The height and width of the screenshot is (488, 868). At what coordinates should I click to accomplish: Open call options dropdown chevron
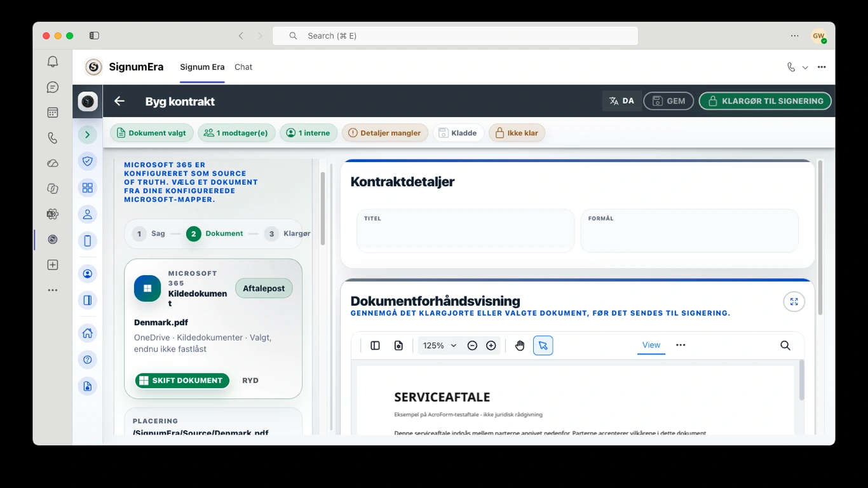(x=805, y=67)
